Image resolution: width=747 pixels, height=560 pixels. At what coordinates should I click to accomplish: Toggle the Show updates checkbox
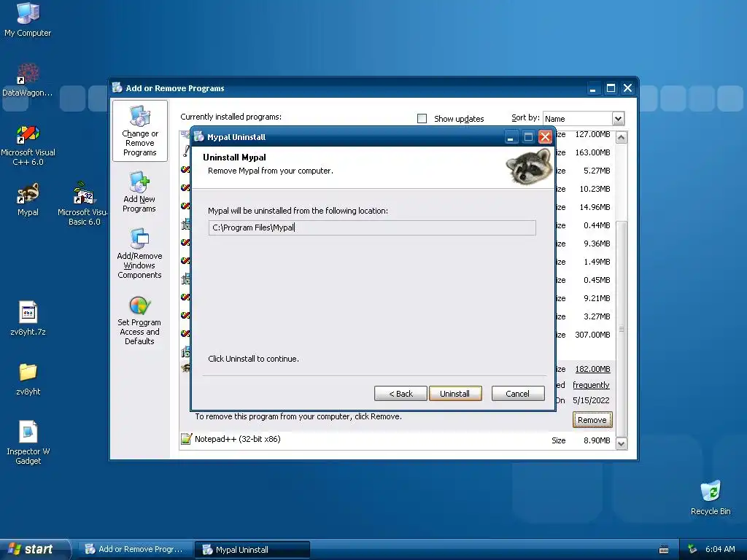422,119
